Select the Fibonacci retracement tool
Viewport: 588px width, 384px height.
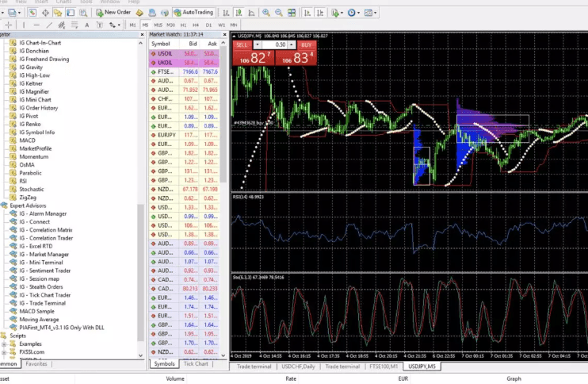[x=74, y=25]
